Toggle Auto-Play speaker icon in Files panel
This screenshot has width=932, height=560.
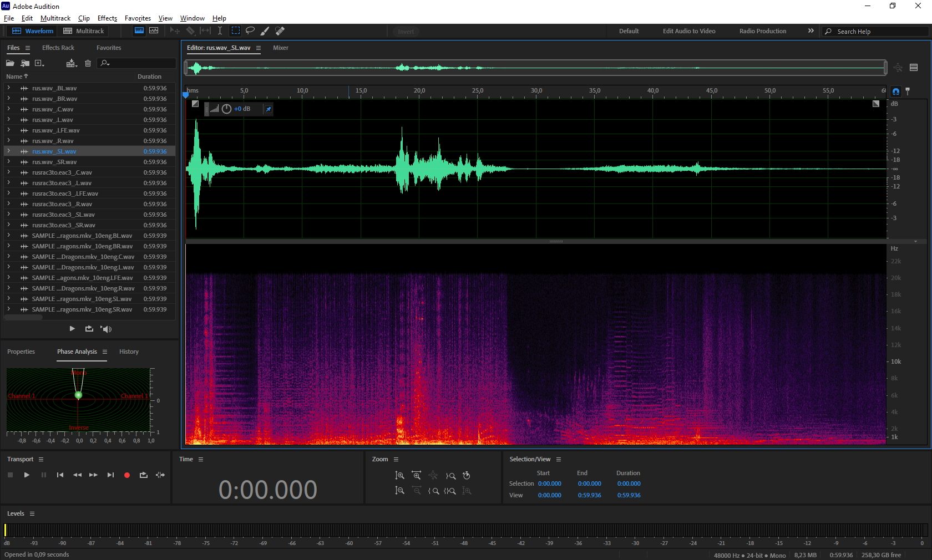coord(106,329)
